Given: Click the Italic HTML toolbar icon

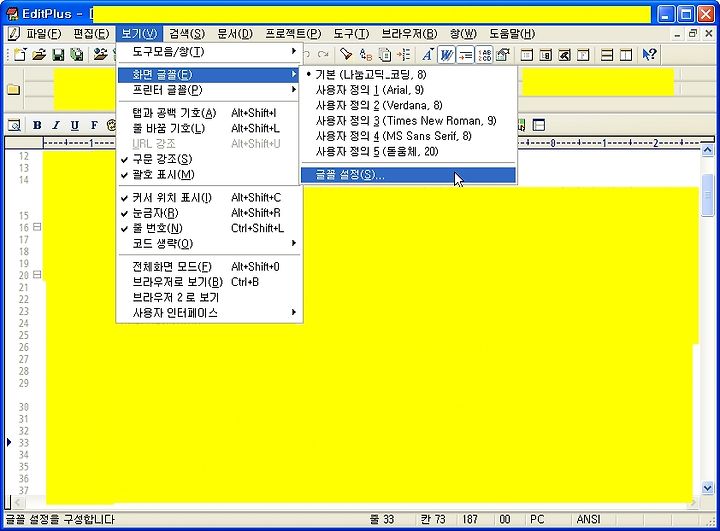Looking at the screenshot, I should (56, 125).
